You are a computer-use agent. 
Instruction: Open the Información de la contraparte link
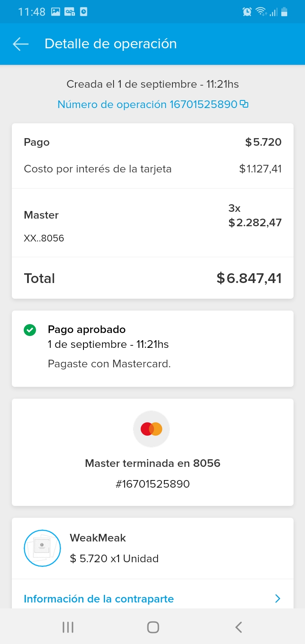(99, 599)
